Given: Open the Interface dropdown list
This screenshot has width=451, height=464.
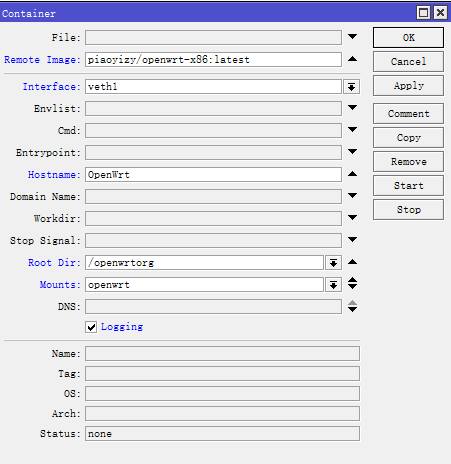Looking at the screenshot, I should pos(351,87).
